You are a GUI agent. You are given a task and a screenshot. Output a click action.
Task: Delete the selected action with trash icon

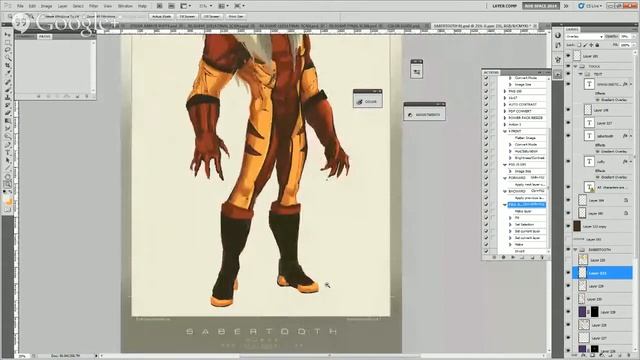(x=542, y=257)
